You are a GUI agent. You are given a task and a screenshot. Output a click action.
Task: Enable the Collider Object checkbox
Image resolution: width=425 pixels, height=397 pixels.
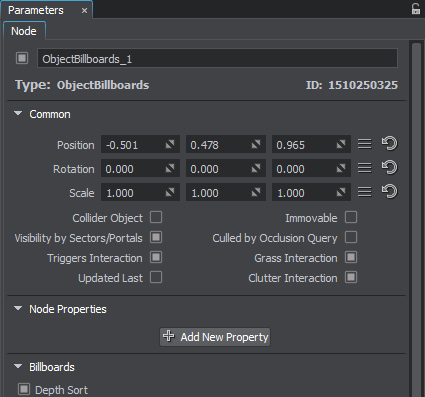[x=156, y=217]
